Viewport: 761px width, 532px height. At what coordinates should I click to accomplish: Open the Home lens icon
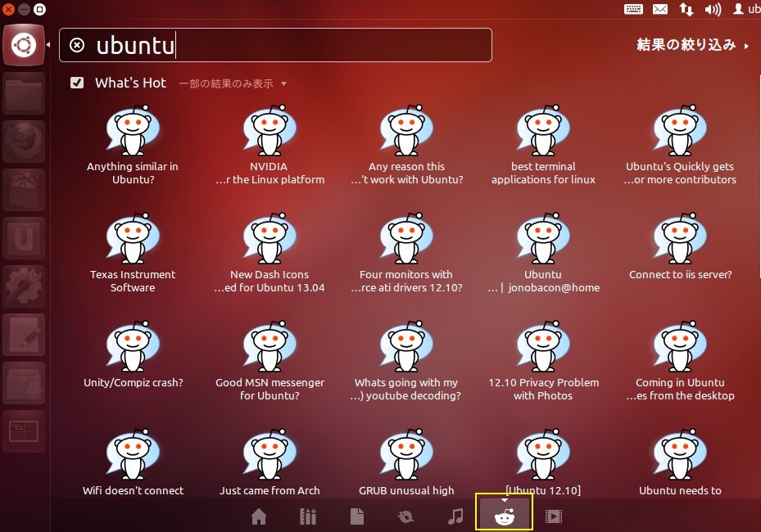tap(259, 516)
